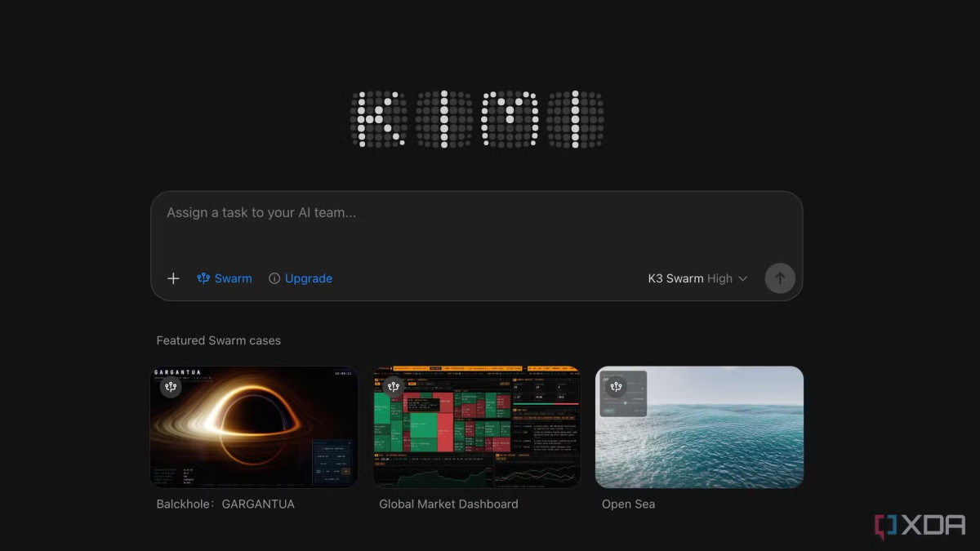Screen dimensions: 980x551
Task: Send the task with the up-arrow button
Action: point(780,278)
